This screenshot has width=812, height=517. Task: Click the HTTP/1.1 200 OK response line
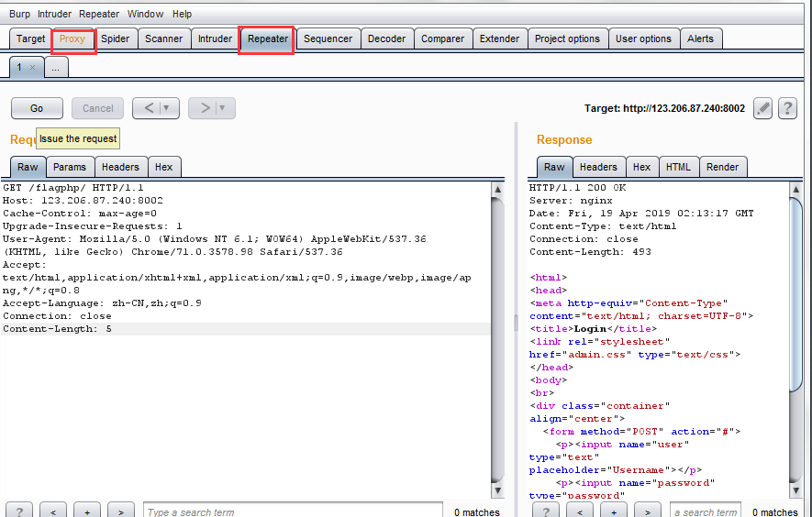pos(577,188)
